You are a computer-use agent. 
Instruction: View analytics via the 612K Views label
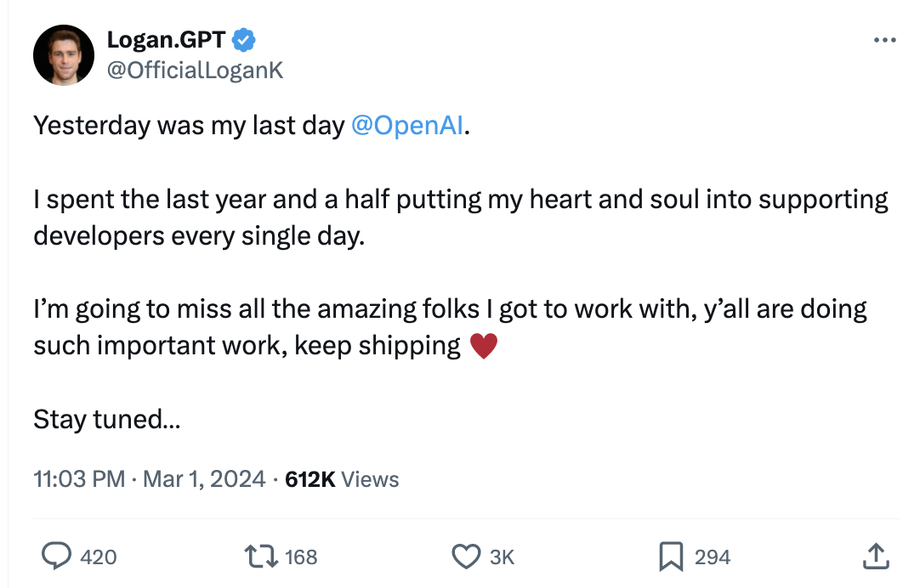point(342,479)
